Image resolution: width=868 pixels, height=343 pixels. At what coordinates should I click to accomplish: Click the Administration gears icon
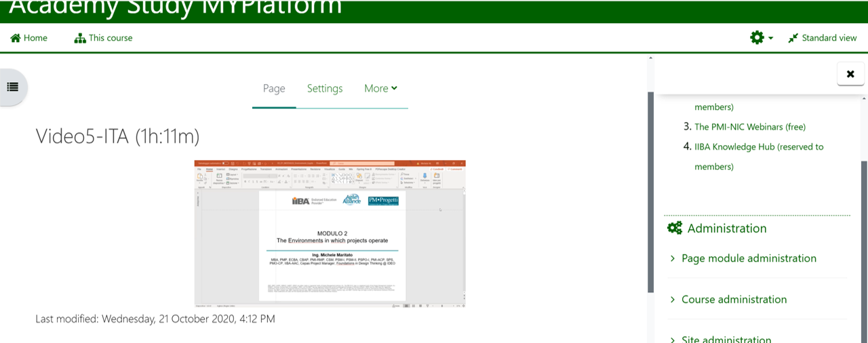(675, 228)
